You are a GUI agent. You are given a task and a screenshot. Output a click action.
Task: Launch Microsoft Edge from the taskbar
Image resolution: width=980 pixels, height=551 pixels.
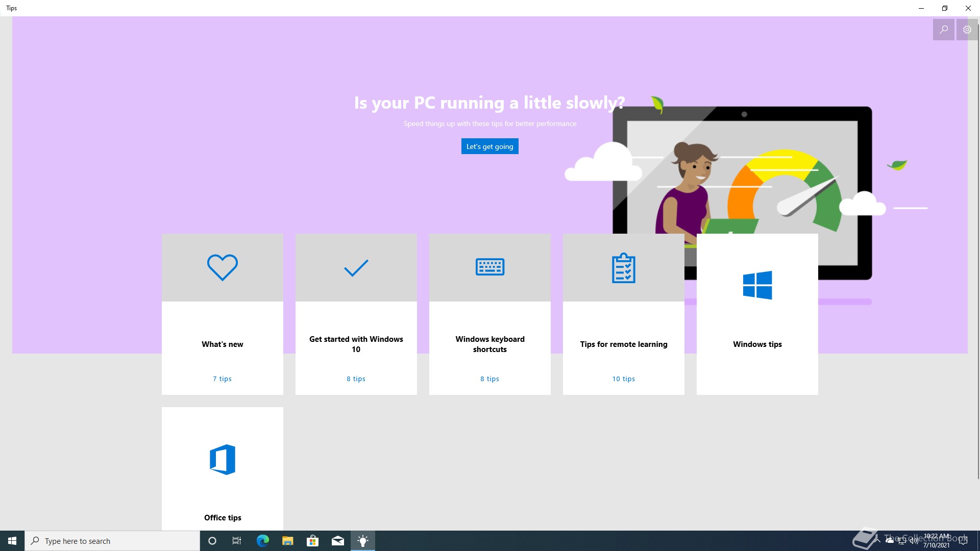pyautogui.click(x=262, y=541)
